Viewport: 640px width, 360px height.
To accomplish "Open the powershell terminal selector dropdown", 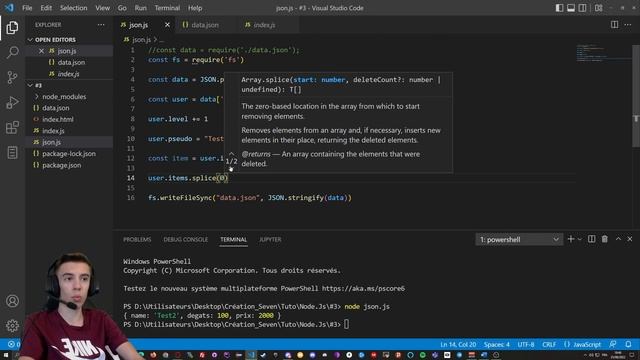I will (x=519, y=240).
